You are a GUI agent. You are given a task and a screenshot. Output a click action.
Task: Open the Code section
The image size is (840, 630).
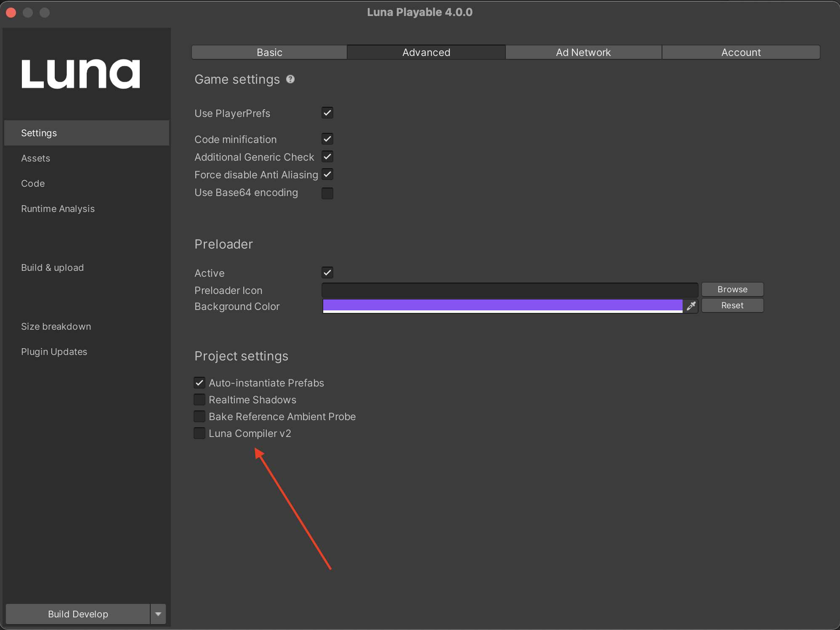[87, 183]
